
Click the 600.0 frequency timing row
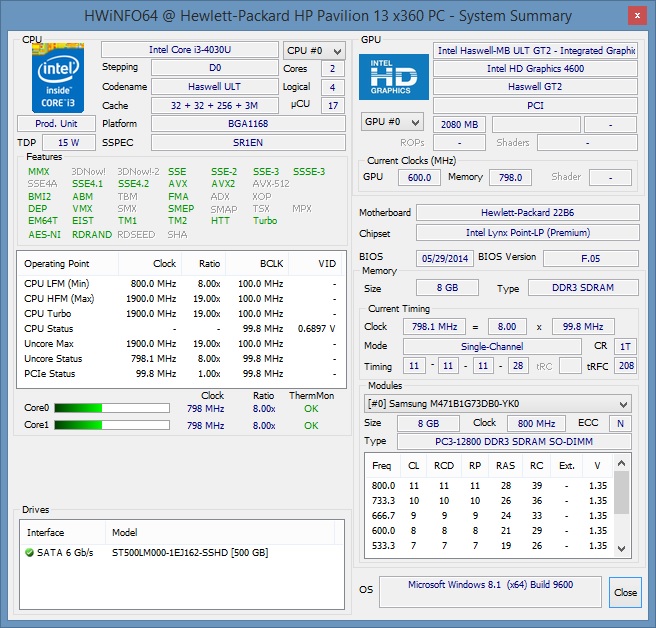[489, 531]
